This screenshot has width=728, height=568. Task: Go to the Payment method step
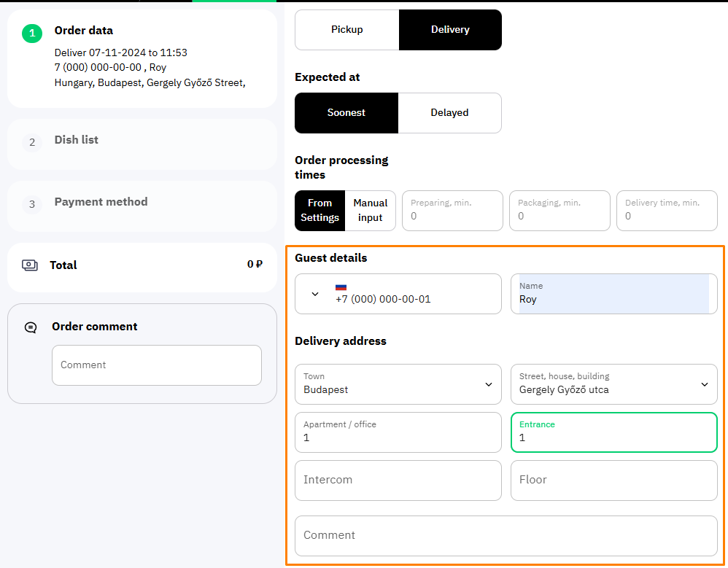pos(142,206)
